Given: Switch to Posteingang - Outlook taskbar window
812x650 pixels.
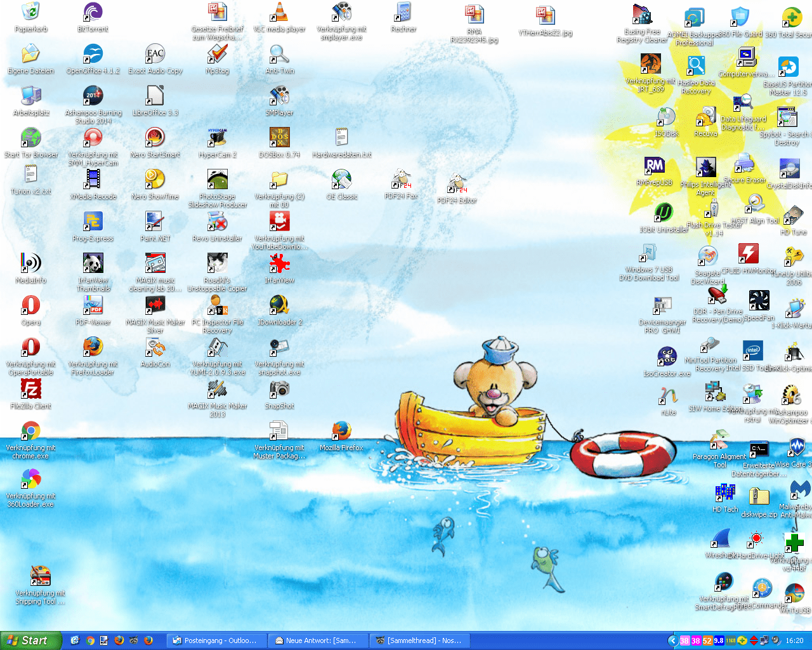Looking at the screenshot, I should pyautogui.click(x=216, y=640).
